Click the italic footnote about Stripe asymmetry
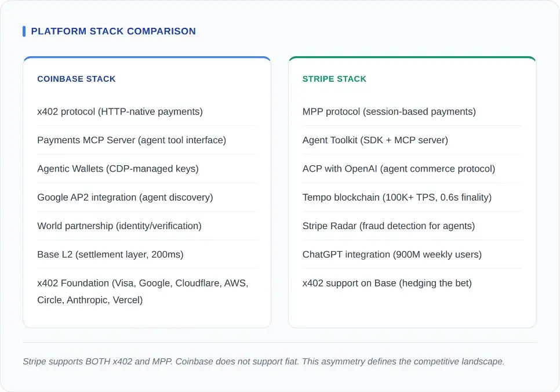 point(264,361)
